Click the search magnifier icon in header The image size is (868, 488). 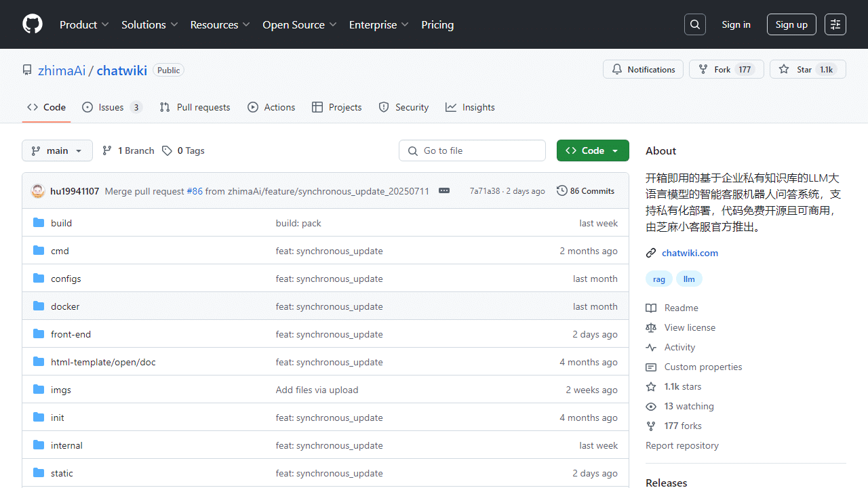tap(695, 24)
